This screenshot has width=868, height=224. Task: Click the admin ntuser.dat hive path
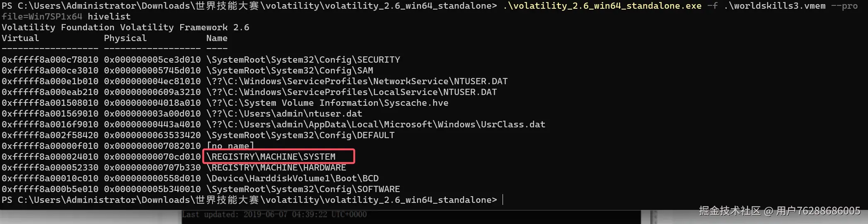click(284, 114)
